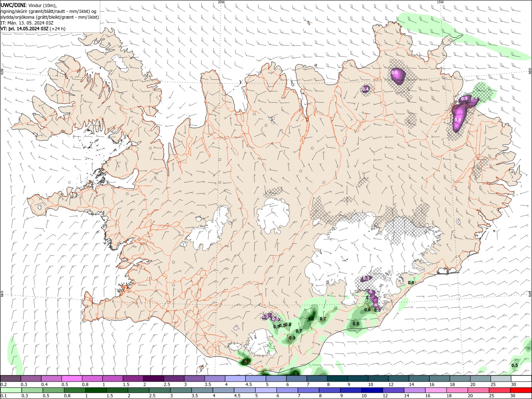The height and width of the screenshot is (399, 532).
Task: Pick the light pink 16 swatch in the lower legend row
Action: click(x=436, y=390)
